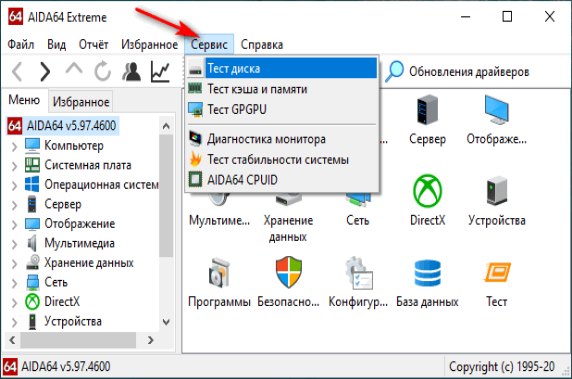Click the Refresh toolbar icon
The image size is (572, 379).
pyautogui.click(x=103, y=71)
